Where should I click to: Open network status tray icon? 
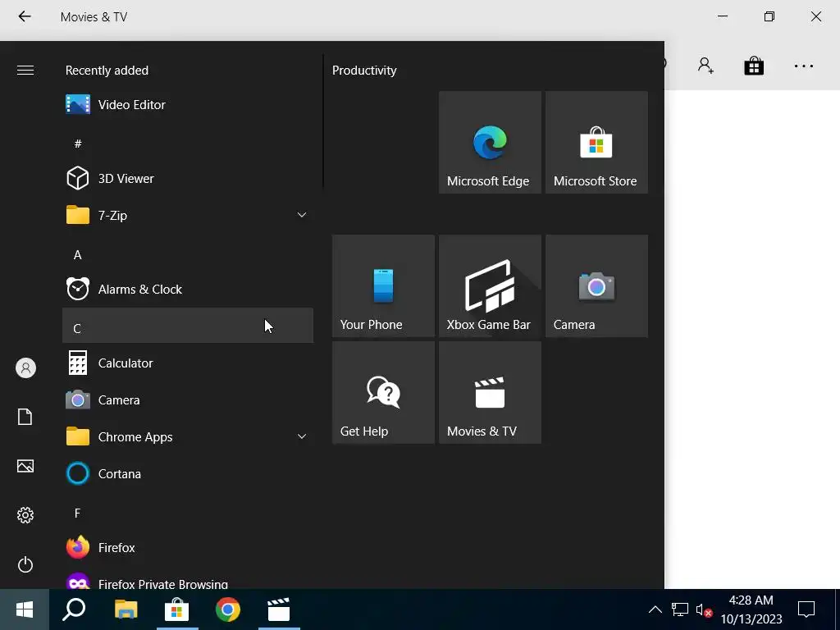680,609
